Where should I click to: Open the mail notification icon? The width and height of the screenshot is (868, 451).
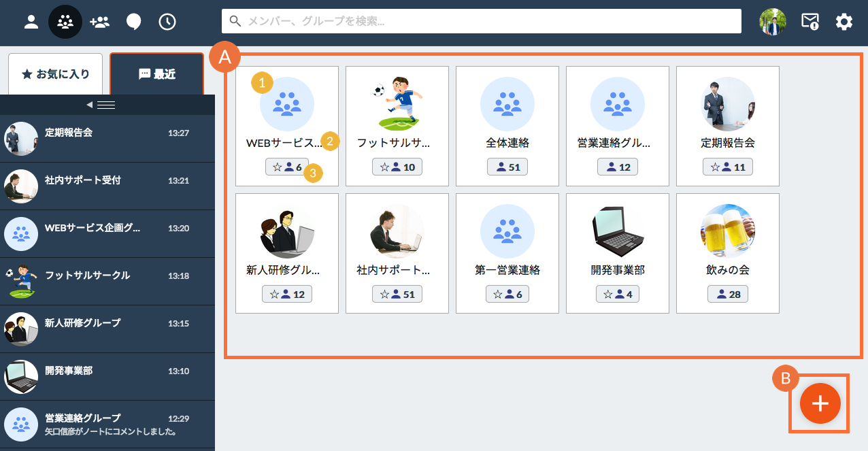809,22
